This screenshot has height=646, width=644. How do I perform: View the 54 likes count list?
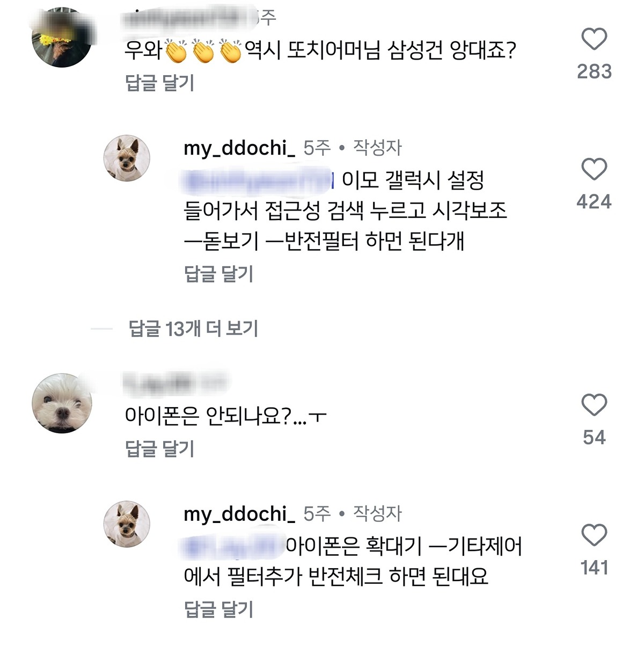(594, 437)
